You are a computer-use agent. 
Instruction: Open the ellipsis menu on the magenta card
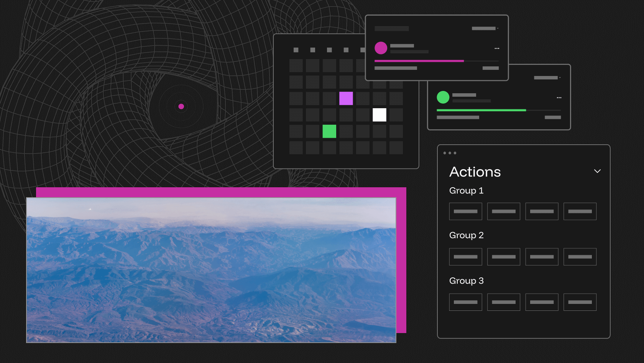[x=497, y=48]
